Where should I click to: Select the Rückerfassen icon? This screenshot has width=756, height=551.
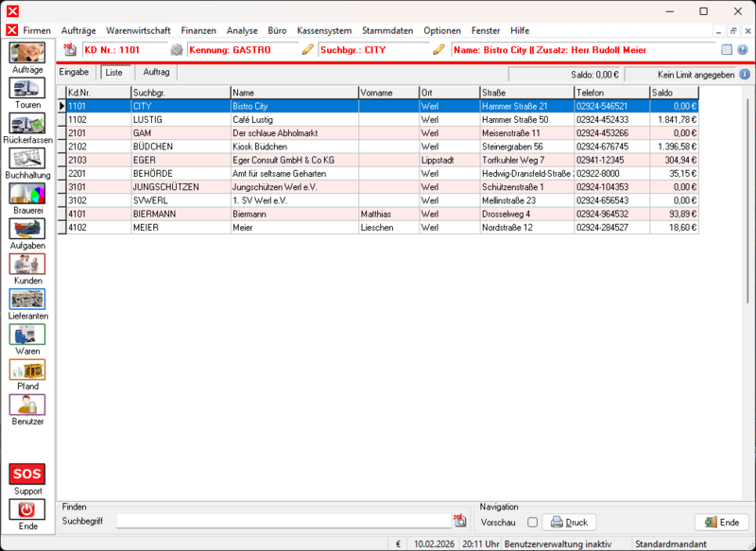(26, 124)
